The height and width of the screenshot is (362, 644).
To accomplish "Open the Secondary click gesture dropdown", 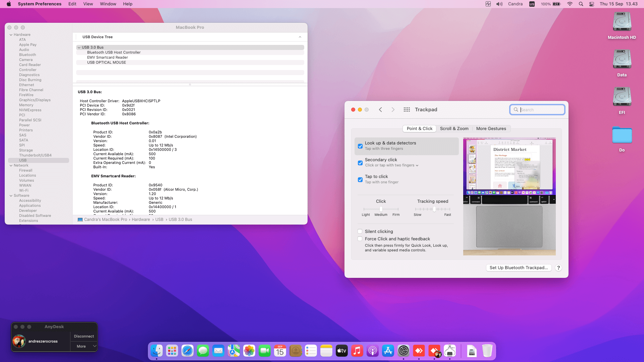I will coord(392,165).
